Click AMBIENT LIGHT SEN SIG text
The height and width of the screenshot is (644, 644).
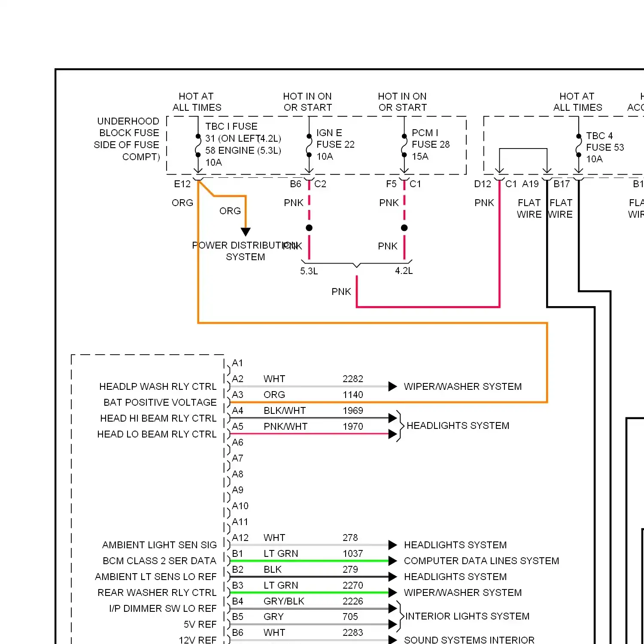point(160,545)
